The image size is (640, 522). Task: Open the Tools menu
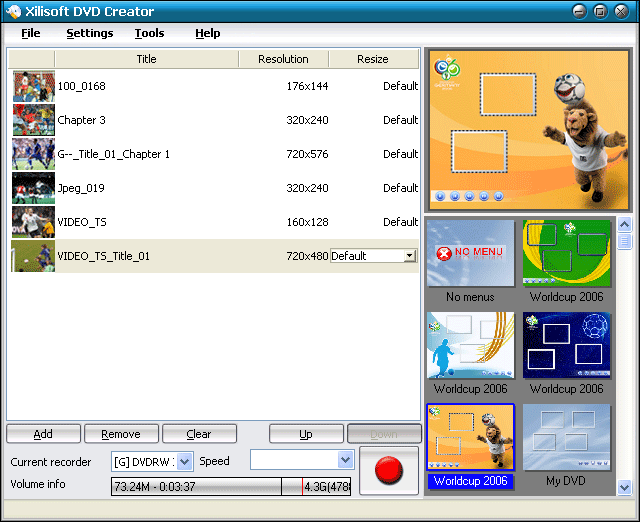point(149,33)
